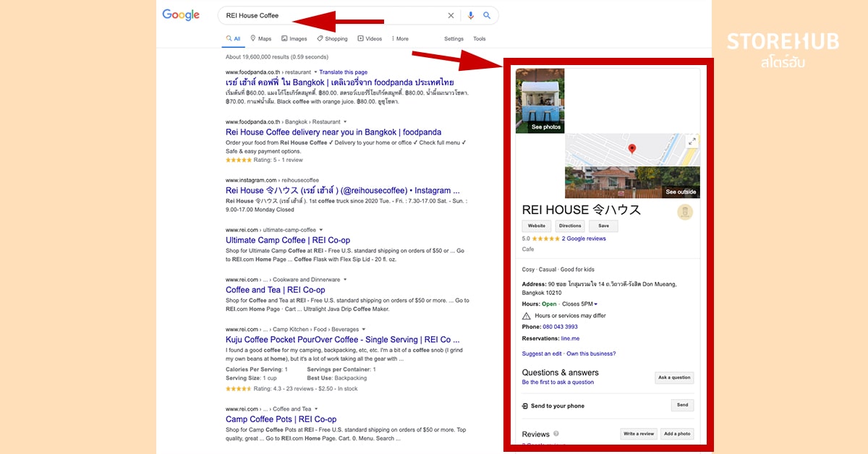Click the Save button in the business panel

coord(603,226)
